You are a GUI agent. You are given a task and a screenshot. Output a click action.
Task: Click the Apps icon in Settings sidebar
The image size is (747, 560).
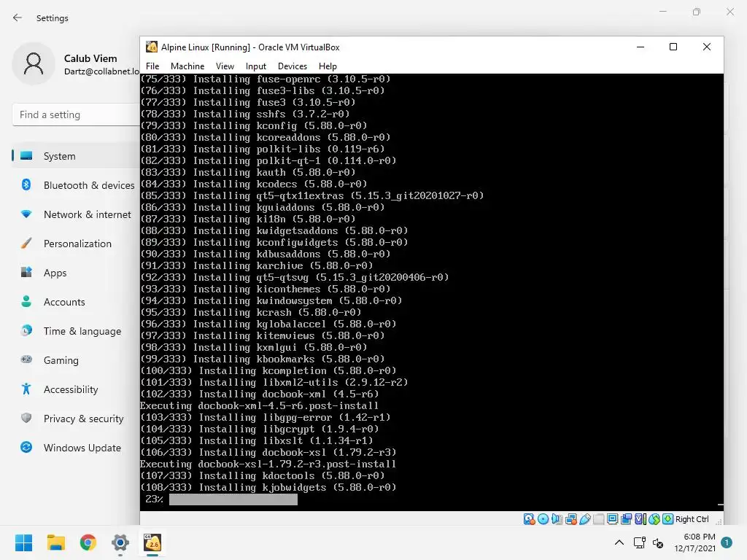[26, 272]
